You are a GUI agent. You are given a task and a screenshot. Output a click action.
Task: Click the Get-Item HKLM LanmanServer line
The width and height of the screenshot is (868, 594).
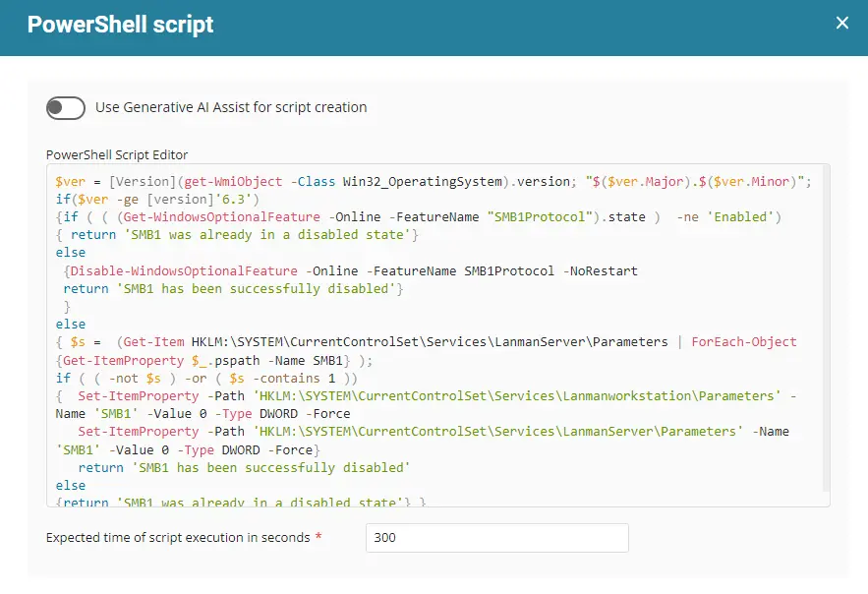(427, 342)
